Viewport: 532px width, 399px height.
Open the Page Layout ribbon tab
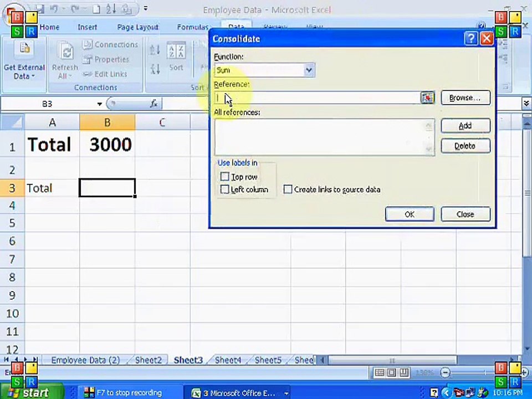(x=137, y=27)
